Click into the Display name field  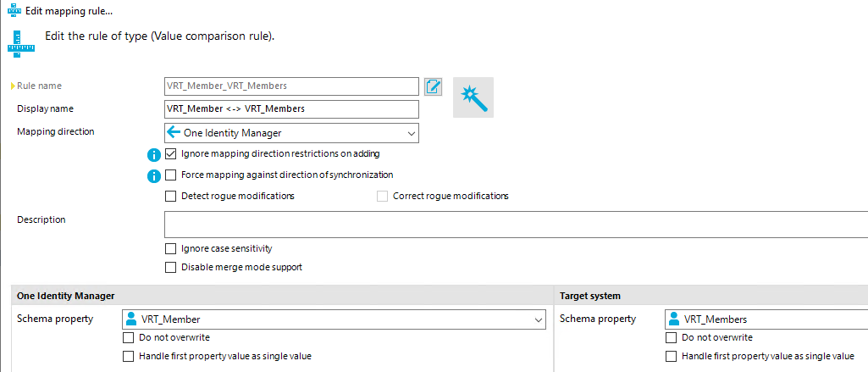click(x=291, y=109)
